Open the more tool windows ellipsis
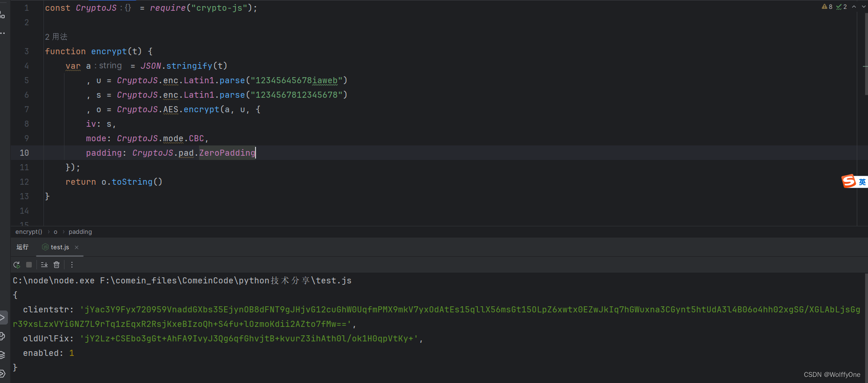This screenshot has width=868, height=383. (2, 33)
